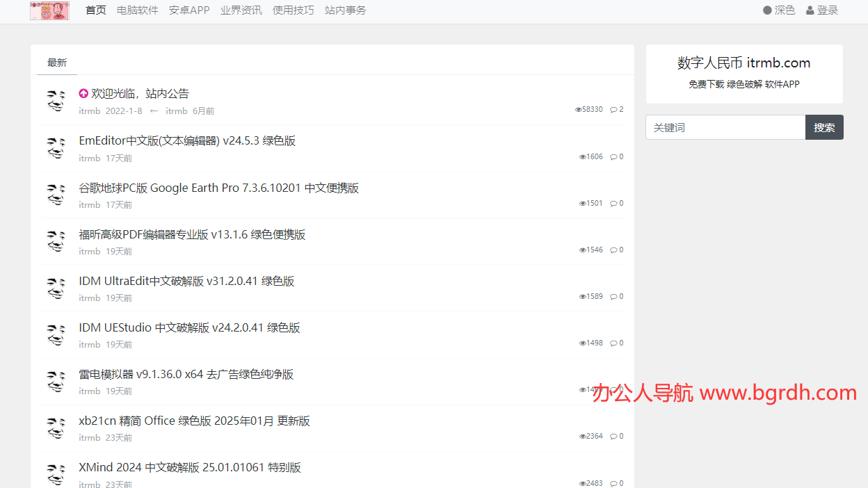Screen dimensions: 868x488
Task: Click the comment bubble on XMind 2024 row
Action: point(613,483)
